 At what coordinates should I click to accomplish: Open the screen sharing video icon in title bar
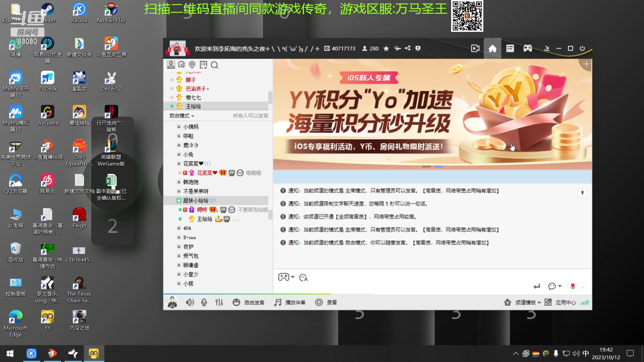tap(475, 48)
